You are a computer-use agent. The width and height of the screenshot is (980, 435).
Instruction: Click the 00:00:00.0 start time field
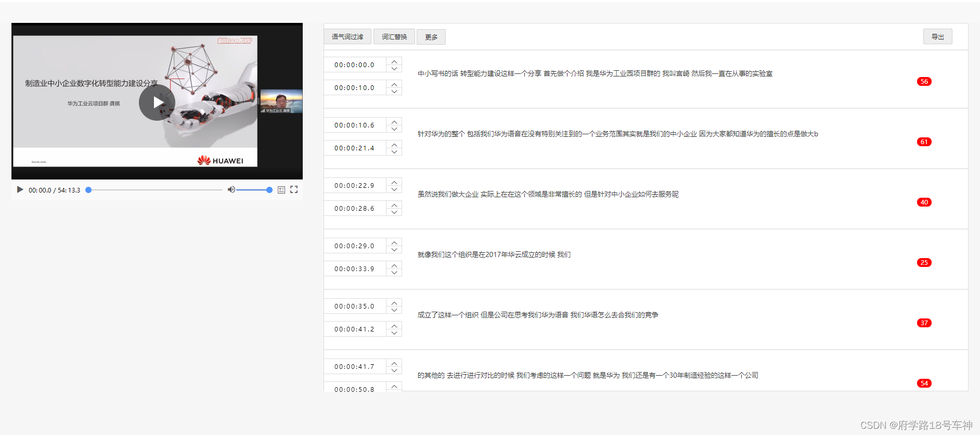355,65
